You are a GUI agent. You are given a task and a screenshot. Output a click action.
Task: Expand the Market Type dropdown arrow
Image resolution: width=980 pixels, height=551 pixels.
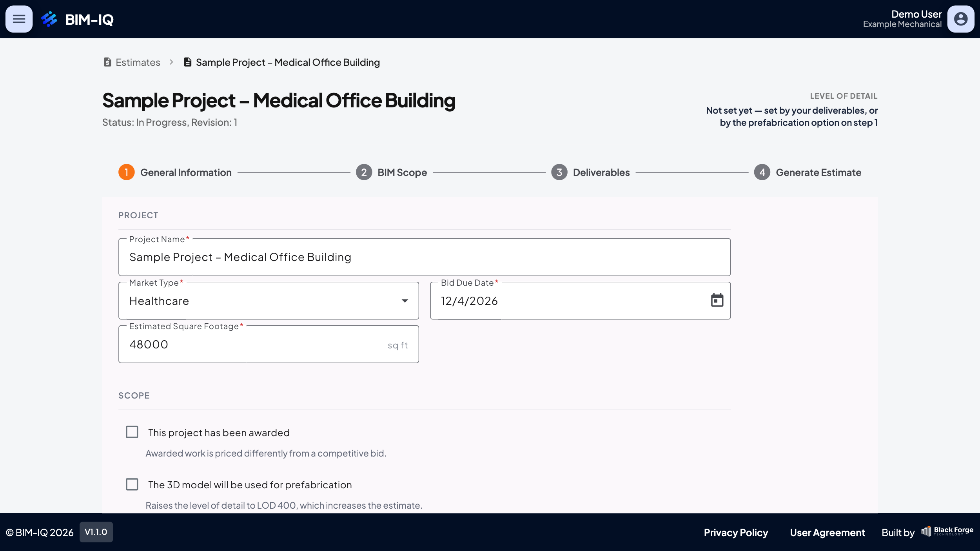pos(405,301)
